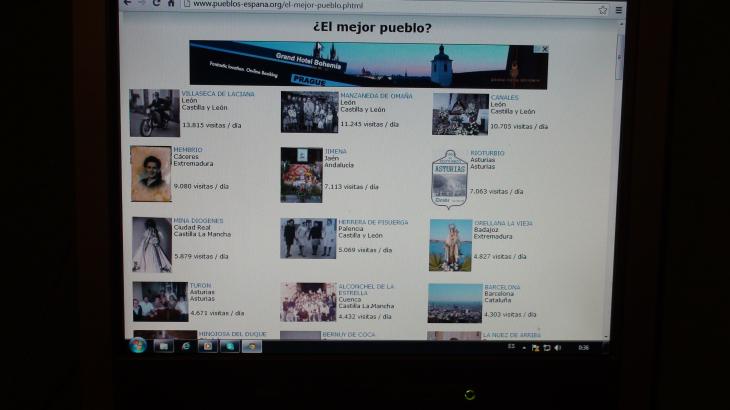This screenshot has width=730, height=410.
Task: Click the Barcelona skyline thumbnail
Action: 454,302
